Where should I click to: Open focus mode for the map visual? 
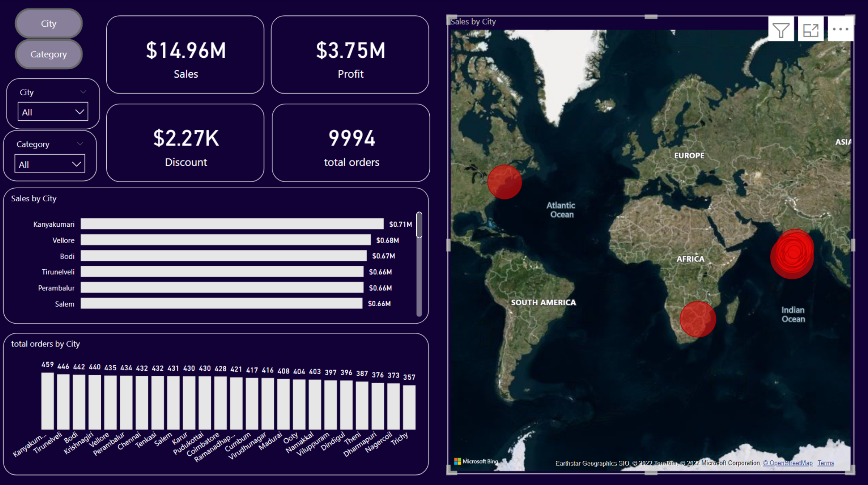point(811,30)
